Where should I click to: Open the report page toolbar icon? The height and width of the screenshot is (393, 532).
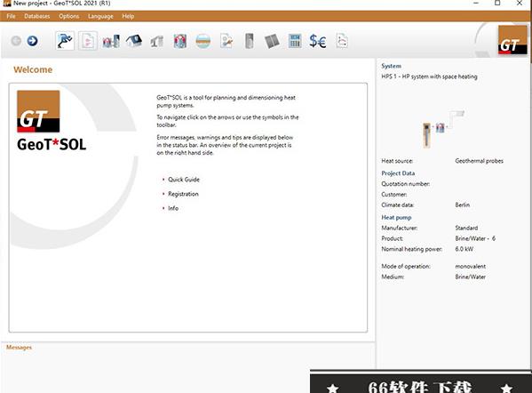tap(342, 41)
